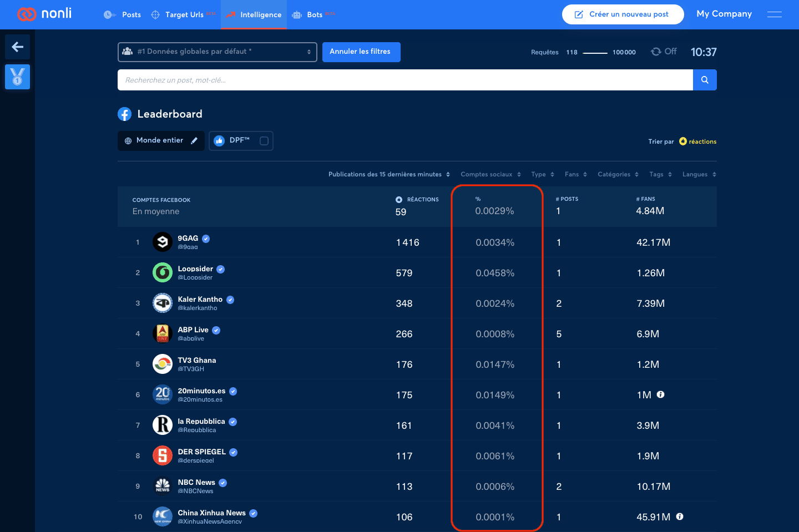
Task: Click the back arrow sidebar icon
Action: click(17, 47)
